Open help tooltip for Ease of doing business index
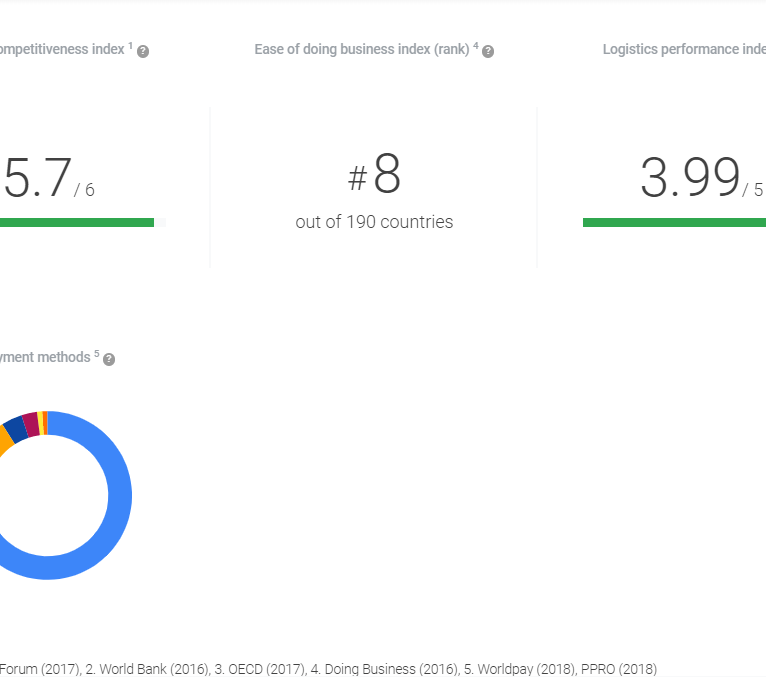The width and height of the screenshot is (766, 700). (488, 51)
